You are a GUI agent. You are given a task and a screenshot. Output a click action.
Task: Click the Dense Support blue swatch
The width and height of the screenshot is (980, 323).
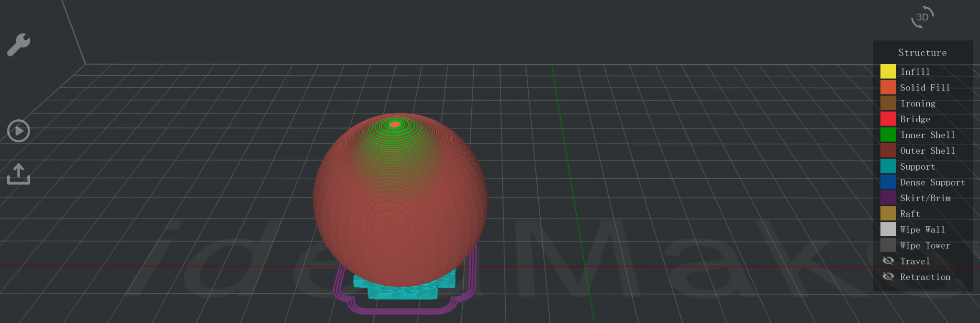888,182
